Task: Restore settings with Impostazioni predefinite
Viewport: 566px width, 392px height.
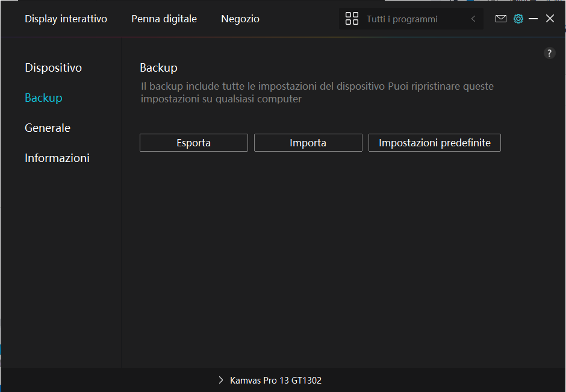Action: point(434,143)
